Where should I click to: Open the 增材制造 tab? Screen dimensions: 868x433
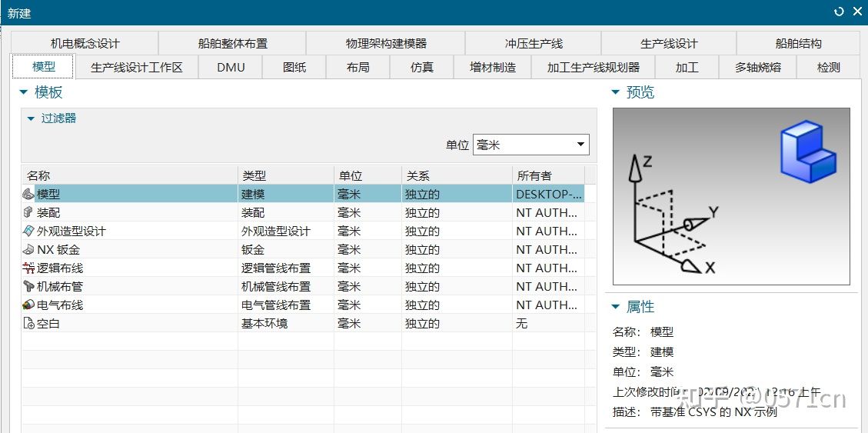(x=493, y=68)
